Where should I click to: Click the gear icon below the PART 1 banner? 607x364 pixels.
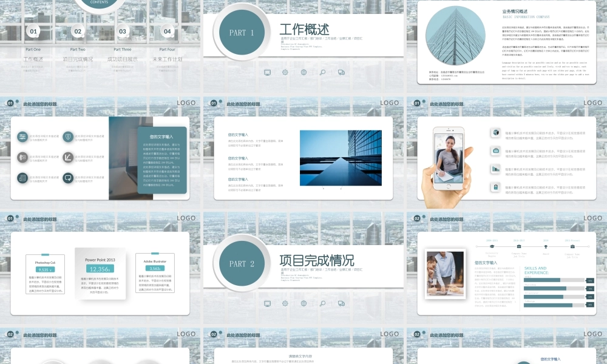click(285, 72)
